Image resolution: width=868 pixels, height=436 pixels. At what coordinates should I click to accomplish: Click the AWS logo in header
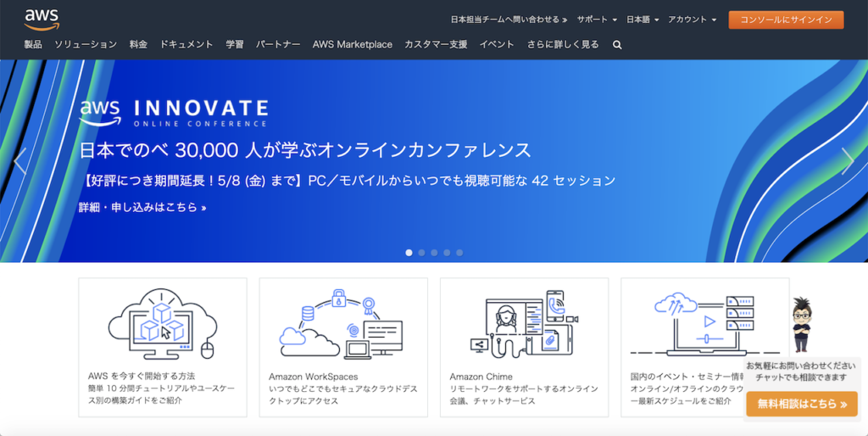click(41, 19)
